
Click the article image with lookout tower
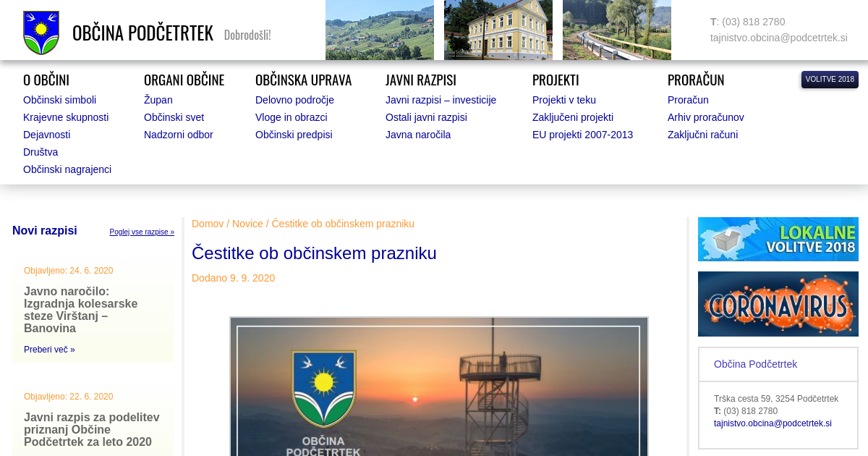click(x=438, y=386)
